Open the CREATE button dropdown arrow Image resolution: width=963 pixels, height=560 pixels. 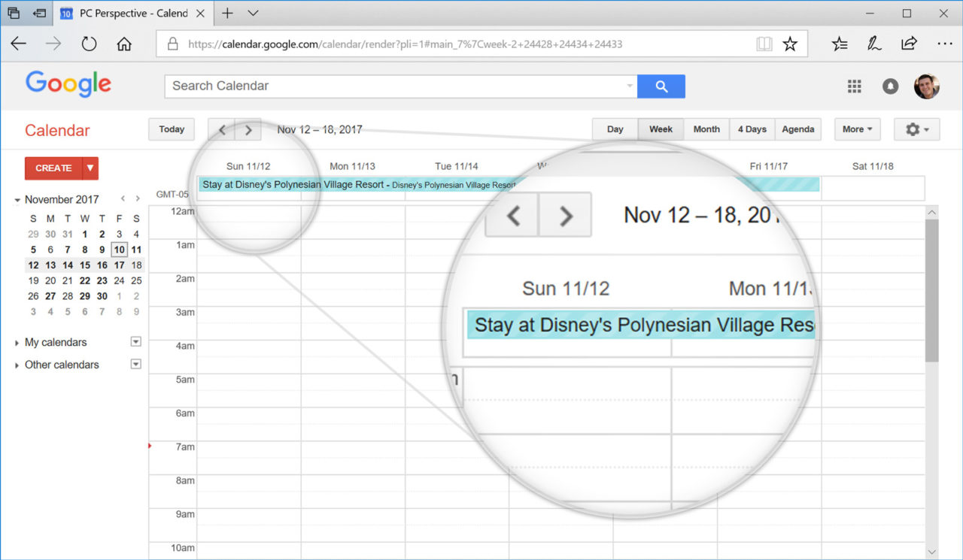(x=90, y=168)
